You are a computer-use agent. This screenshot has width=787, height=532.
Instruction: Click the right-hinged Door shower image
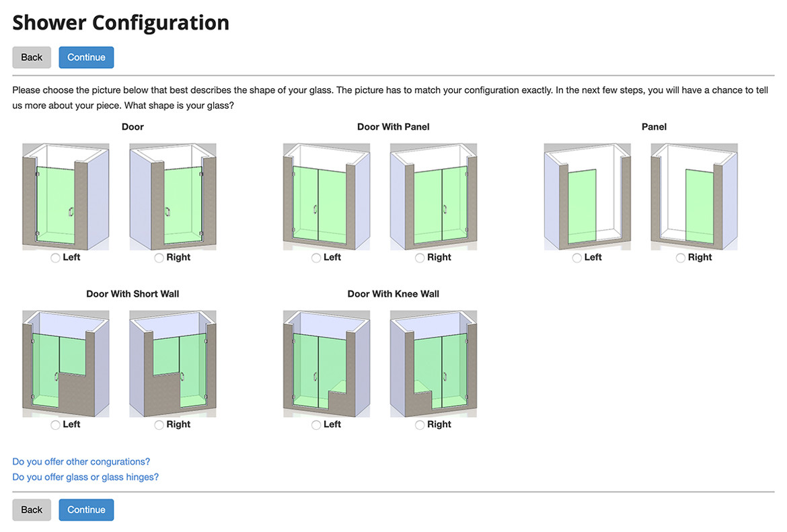173,197
